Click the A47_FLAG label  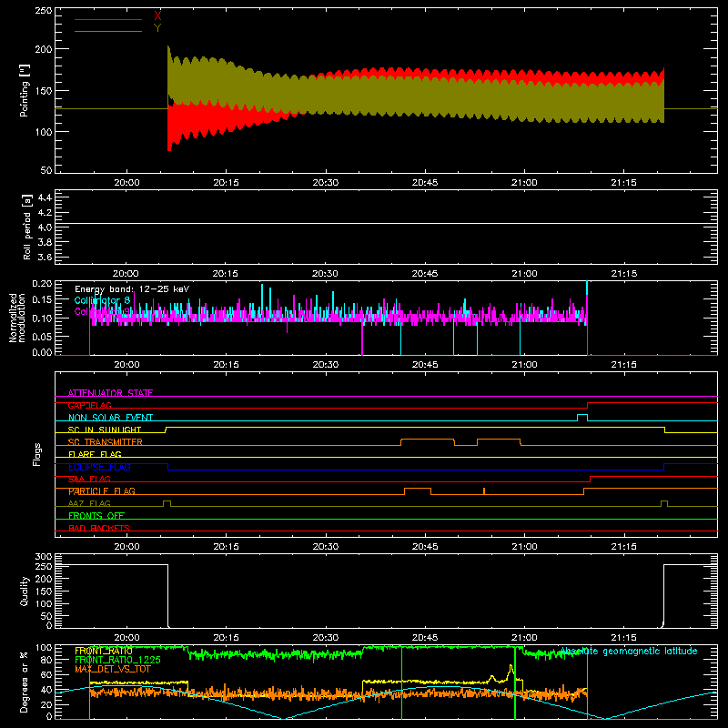pyautogui.click(x=89, y=503)
